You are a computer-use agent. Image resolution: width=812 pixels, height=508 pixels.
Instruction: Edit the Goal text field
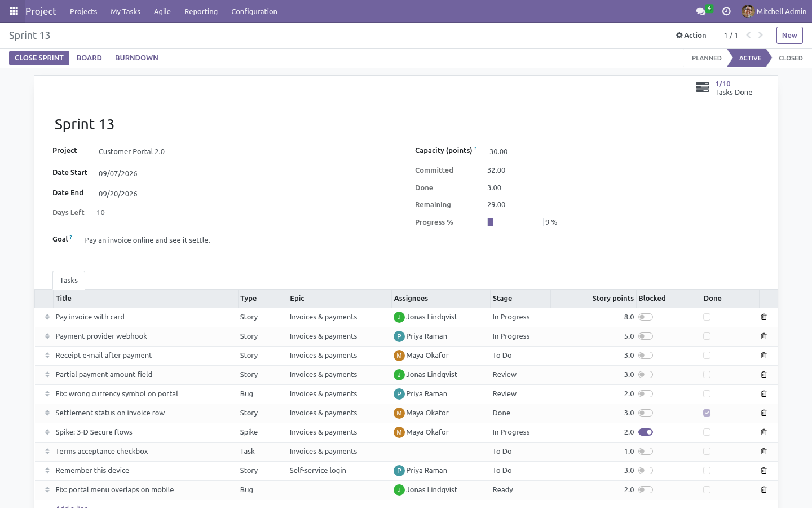point(147,240)
